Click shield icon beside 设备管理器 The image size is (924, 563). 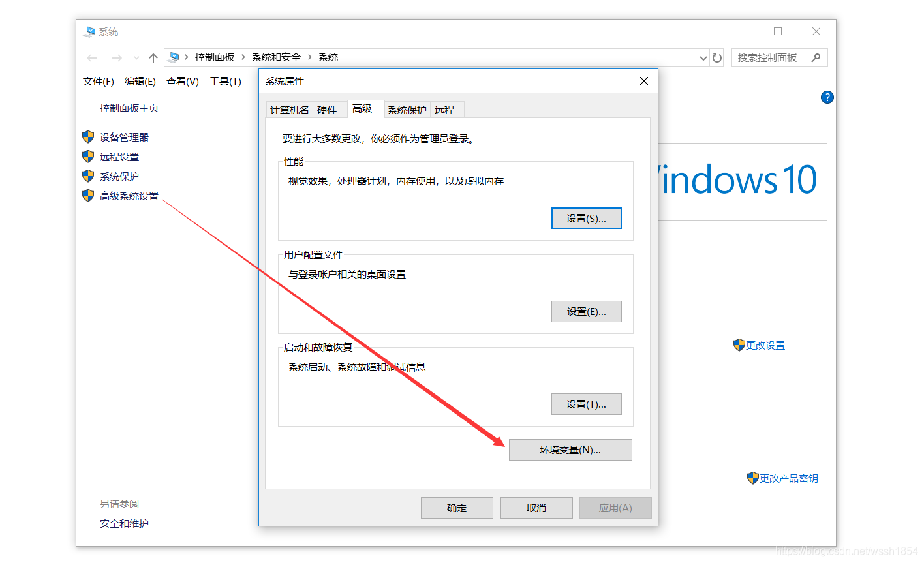[x=88, y=137]
